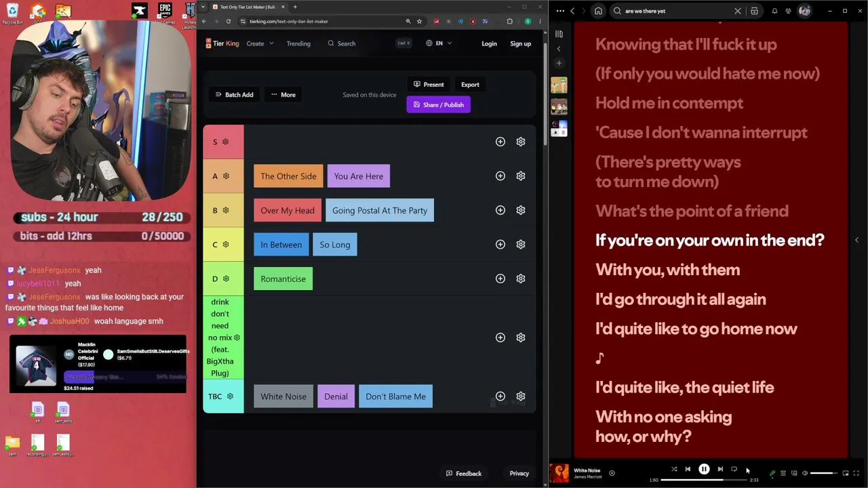Screen dimensions: 868x488
Task: Open Recycle Bin on the desktop
Action: pos(12,14)
